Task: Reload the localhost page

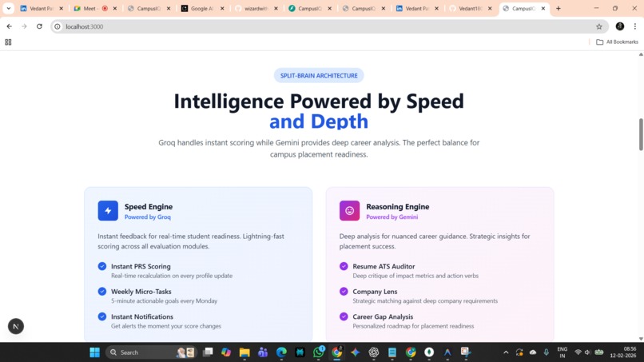Action: click(x=39, y=26)
